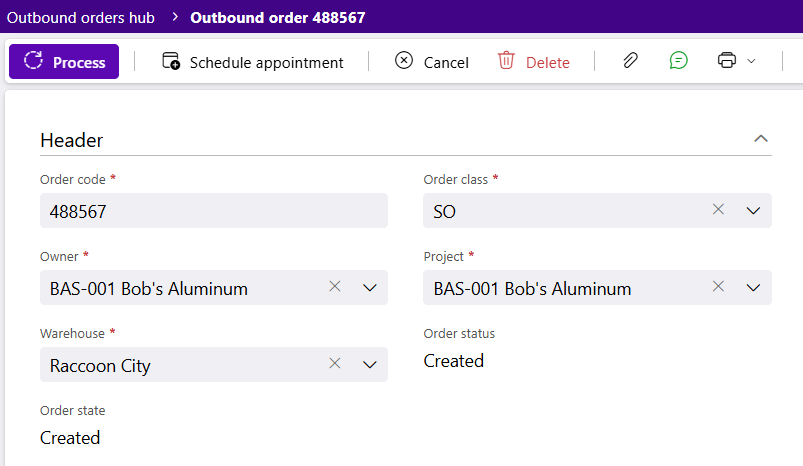Open Schedule appointment
803x466 pixels.
click(x=252, y=62)
